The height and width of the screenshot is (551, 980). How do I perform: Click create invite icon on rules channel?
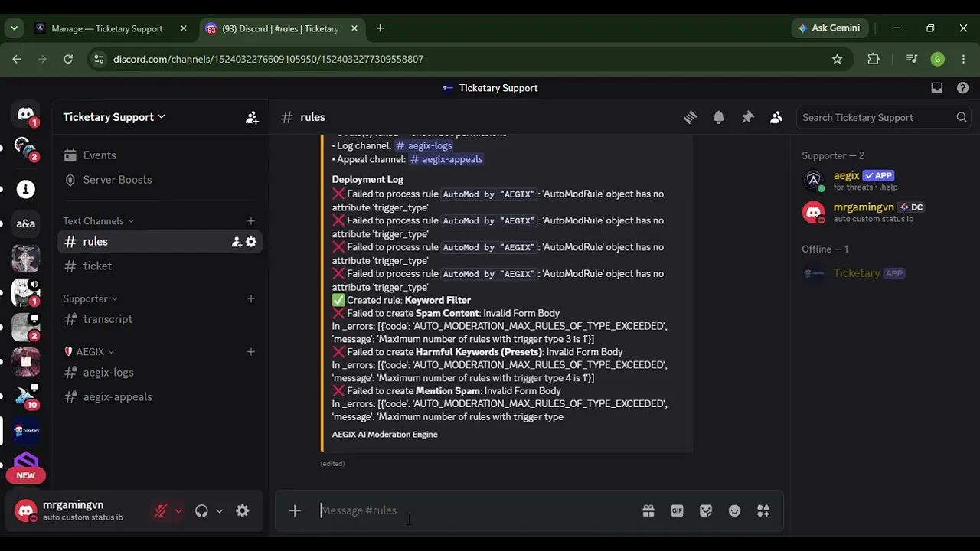pyautogui.click(x=237, y=242)
